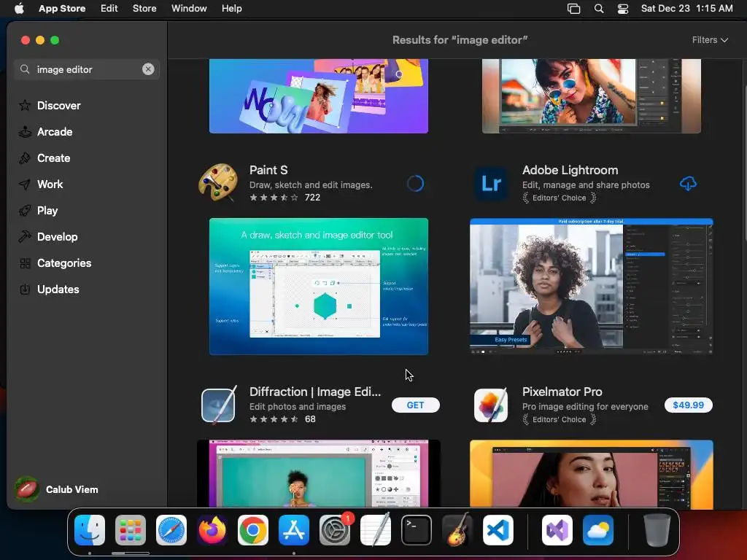The height and width of the screenshot is (560, 747).
Task: Click the magnifier icon in the search field
Action: pyautogui.click(x=25, y=69)
